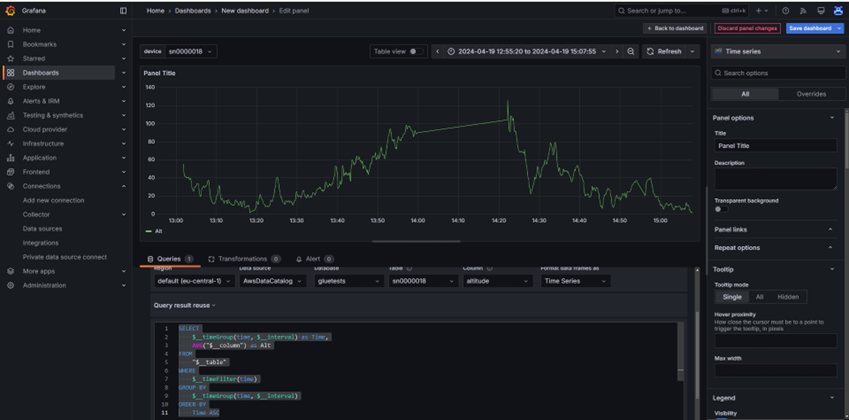
Task: Click the panel Description text field
Action: coord(775,178)
